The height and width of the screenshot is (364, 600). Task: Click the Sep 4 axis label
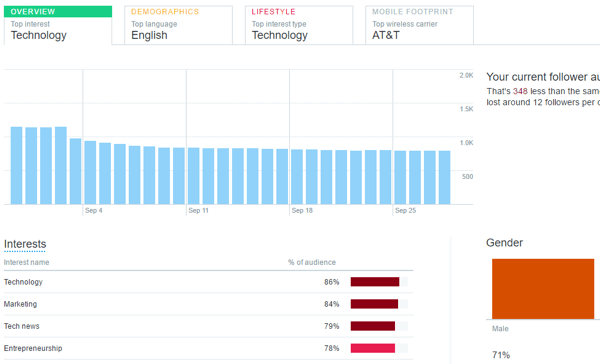coord(94,211)
